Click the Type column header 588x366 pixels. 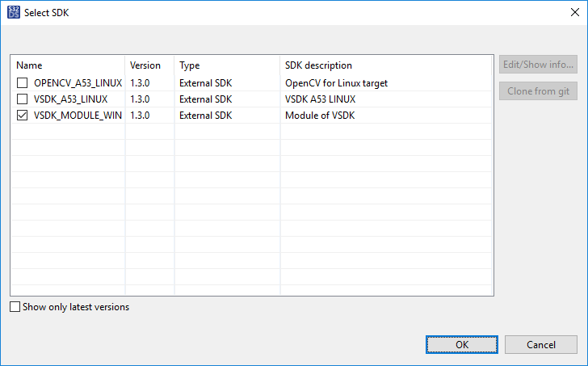pyautogui.click(x=226, y=65)
